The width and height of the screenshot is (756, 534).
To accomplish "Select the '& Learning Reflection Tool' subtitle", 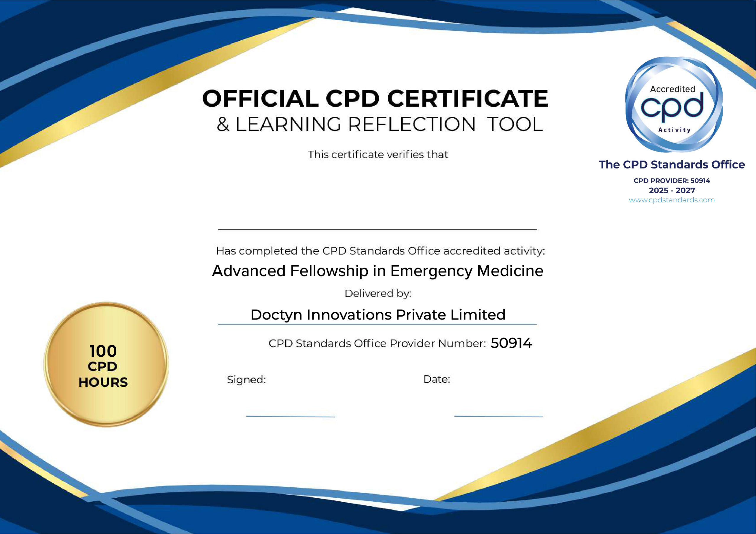I will pyautogui.click(x=380, y=125).
